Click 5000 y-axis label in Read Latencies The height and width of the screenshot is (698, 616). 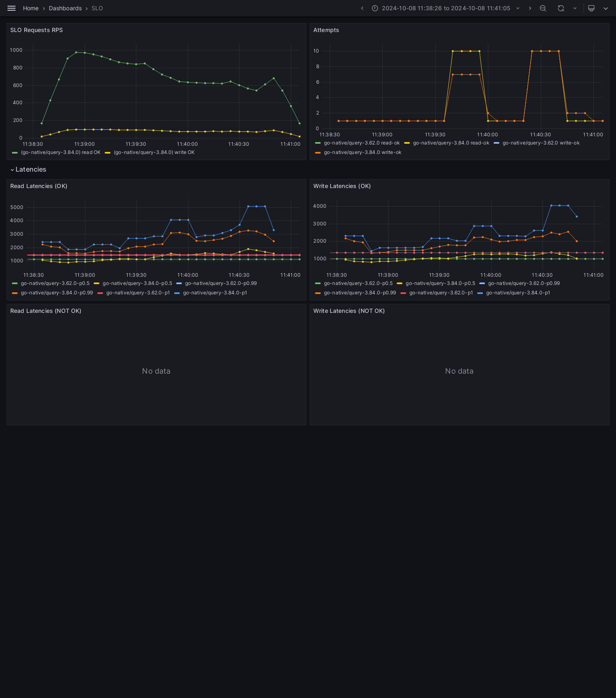click(17, 207)
